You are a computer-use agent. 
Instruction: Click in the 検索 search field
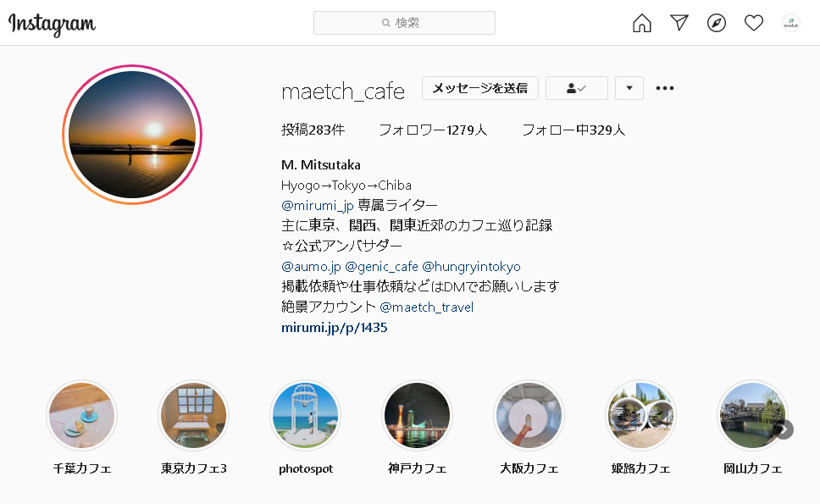click(404, 23)
